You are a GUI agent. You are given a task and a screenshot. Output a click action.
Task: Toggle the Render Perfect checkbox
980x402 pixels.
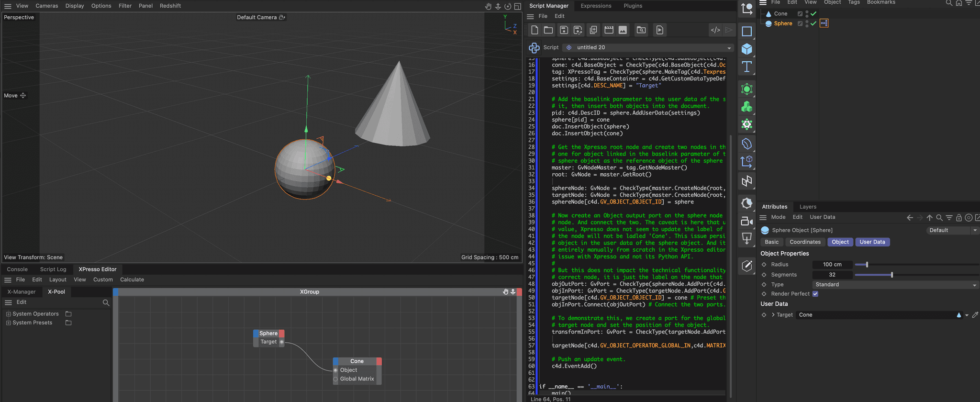pos(815,294)
